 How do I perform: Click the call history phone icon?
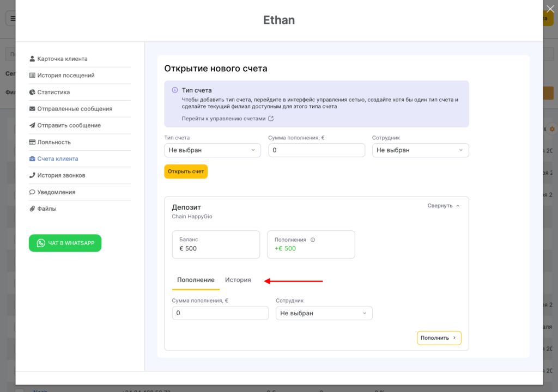(33, 175)
